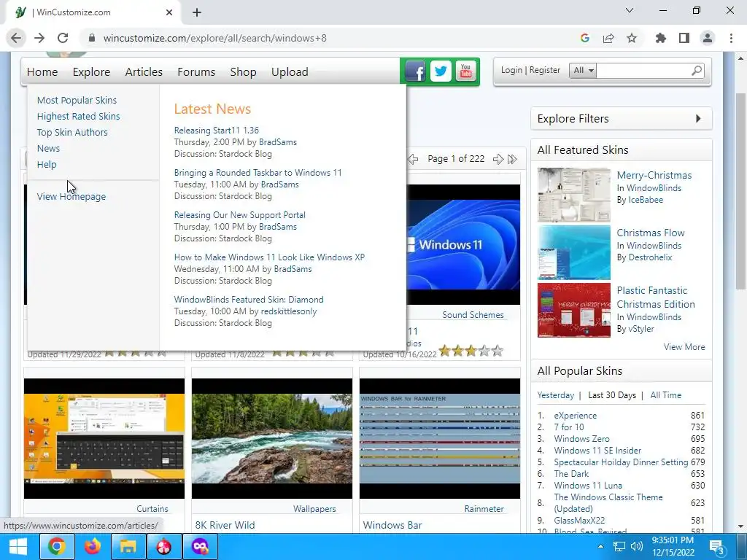Open the search category All dropdown
Viewport: 747px width, 560px height.
point(583,71)
